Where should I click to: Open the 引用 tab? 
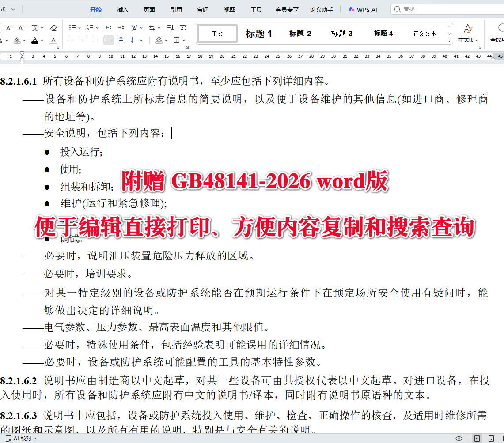pyautogui.click(x=176, y=10)
